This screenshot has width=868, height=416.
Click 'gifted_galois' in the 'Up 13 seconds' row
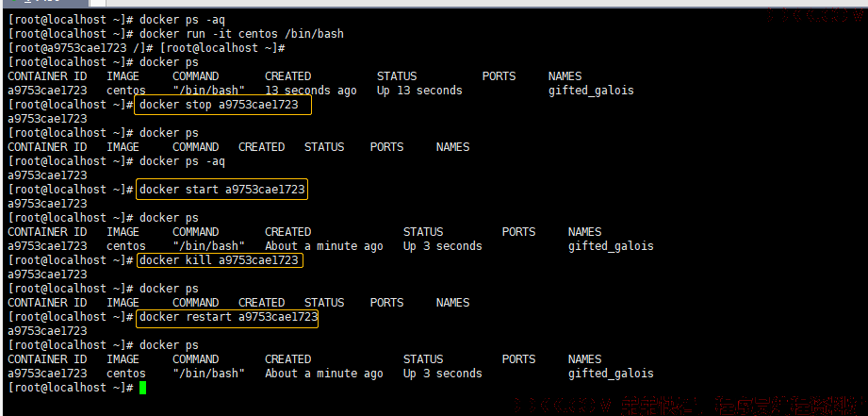591,91
